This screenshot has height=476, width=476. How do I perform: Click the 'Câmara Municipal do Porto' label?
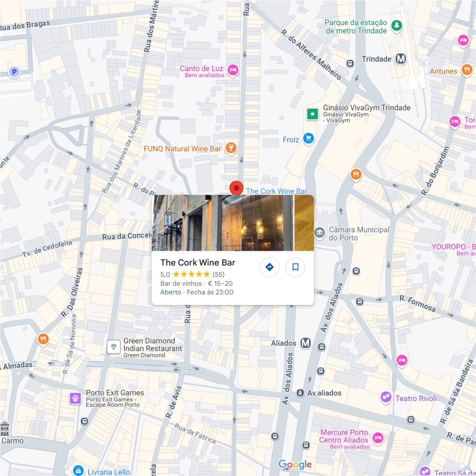pyautogui.click(x=359, y=234)
